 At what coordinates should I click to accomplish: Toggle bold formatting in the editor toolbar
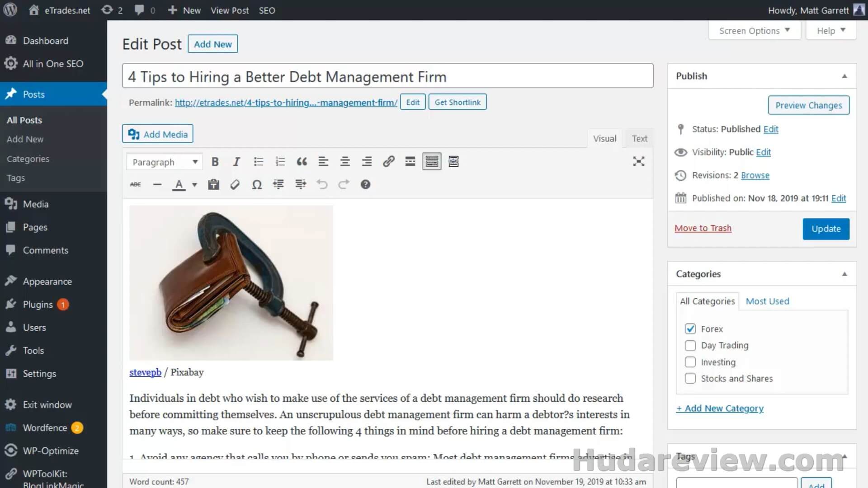point(215,162)
